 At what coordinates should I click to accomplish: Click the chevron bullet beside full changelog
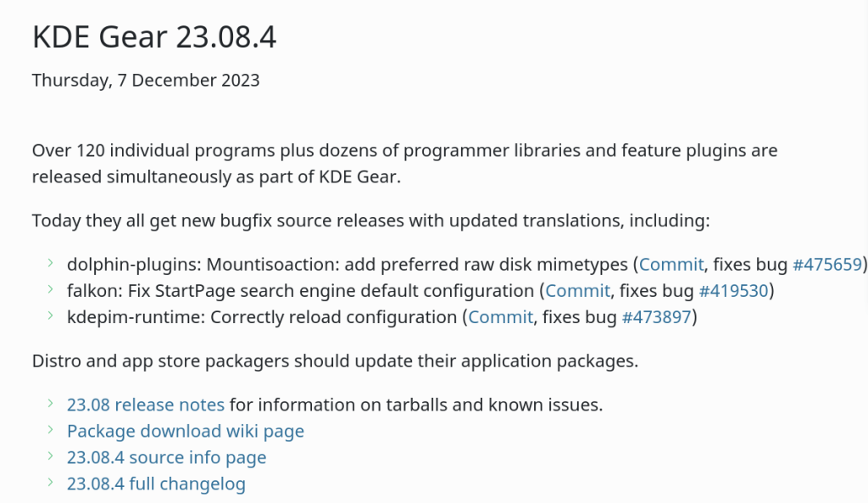(x=51, y=483)
